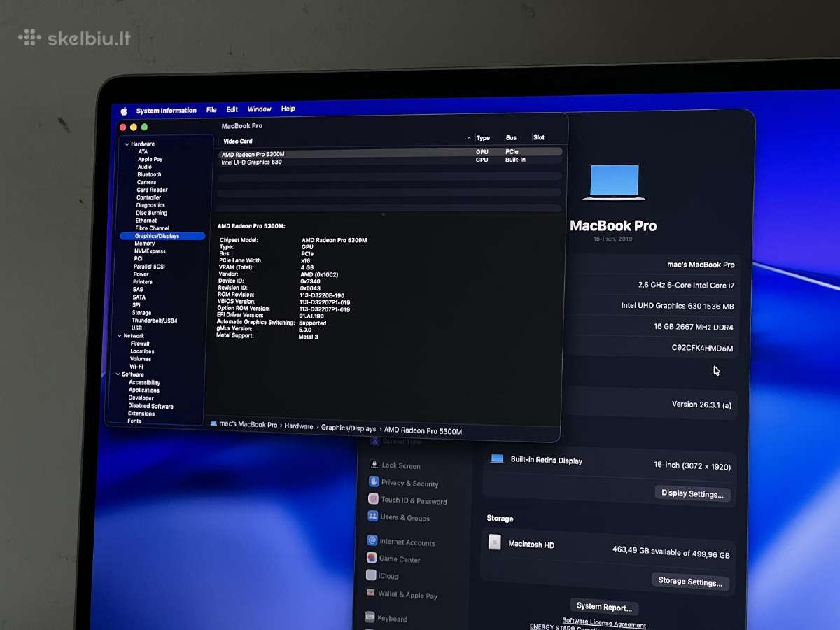The image size is (840, 630).
Task: Select Firewall under Network
Action: [x=140, y=344]
